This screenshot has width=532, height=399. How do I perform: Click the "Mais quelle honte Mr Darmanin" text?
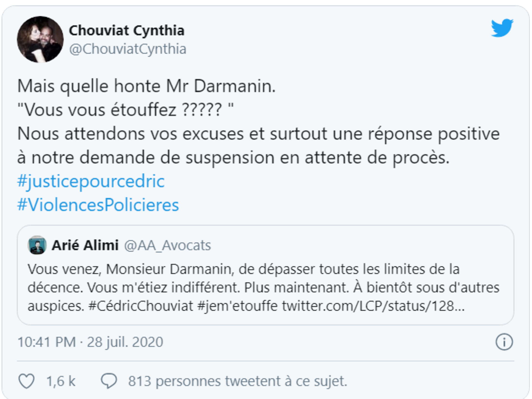point(146,86)
